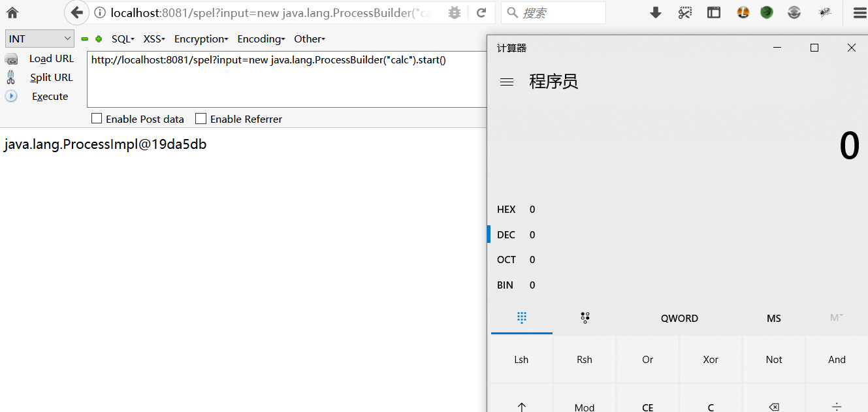
Task: Expand the Other dropdown menu
Action: (x=310, y=39)
